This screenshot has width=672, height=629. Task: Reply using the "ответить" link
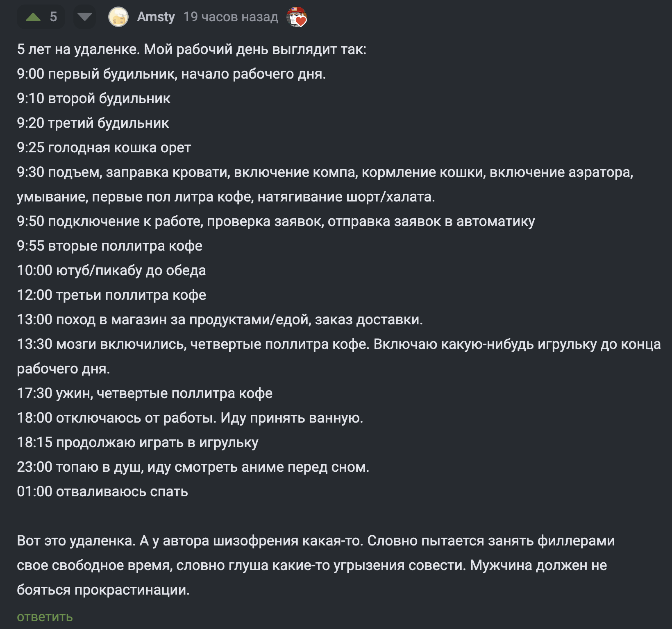click(45, 617)
